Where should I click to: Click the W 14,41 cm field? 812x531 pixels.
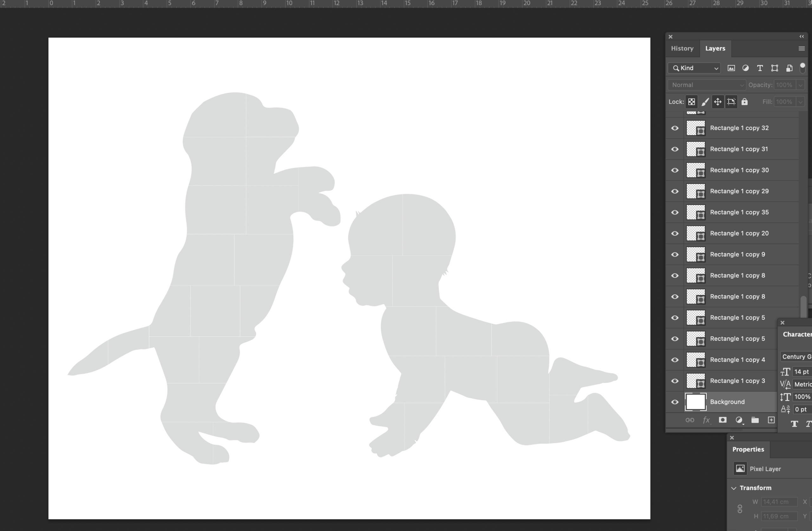[x=779, y=501]
